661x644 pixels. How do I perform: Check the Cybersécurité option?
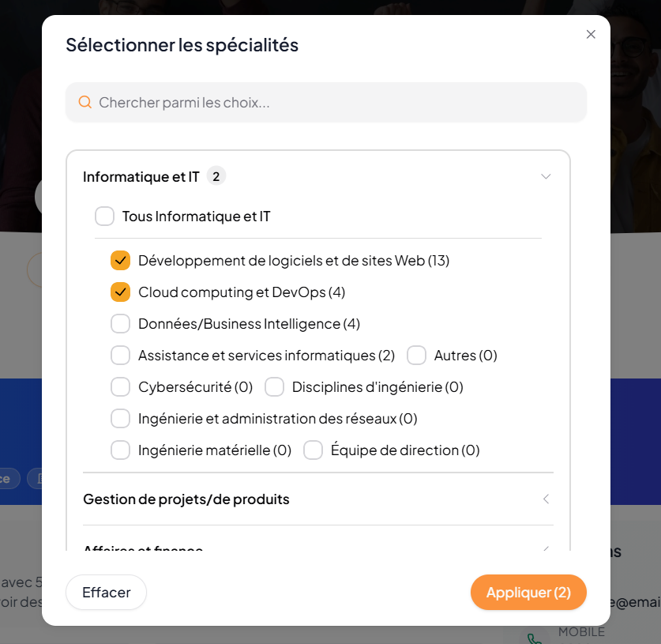tap(120, 387)
